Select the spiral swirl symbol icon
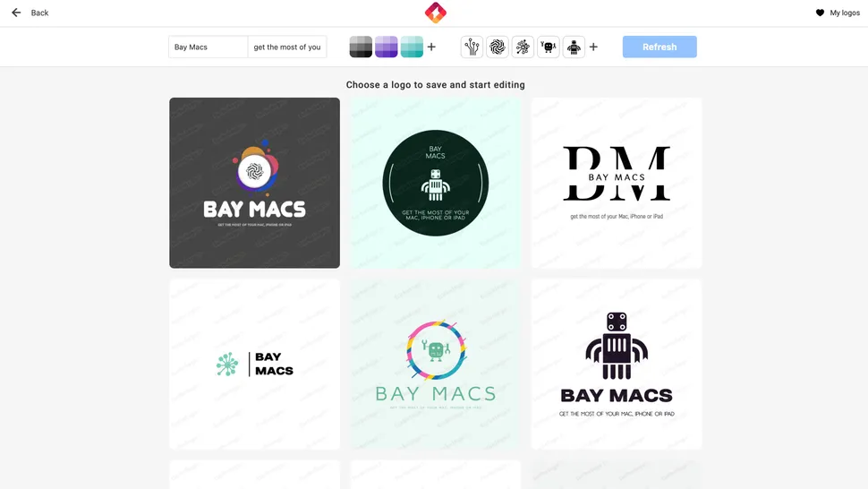This screenshot has height=489, width=868. (498, 47)
